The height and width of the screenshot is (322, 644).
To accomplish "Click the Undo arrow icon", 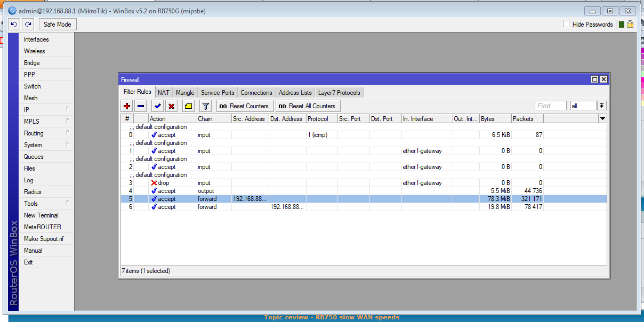I will pyautogui.click(x=14, y=24).
